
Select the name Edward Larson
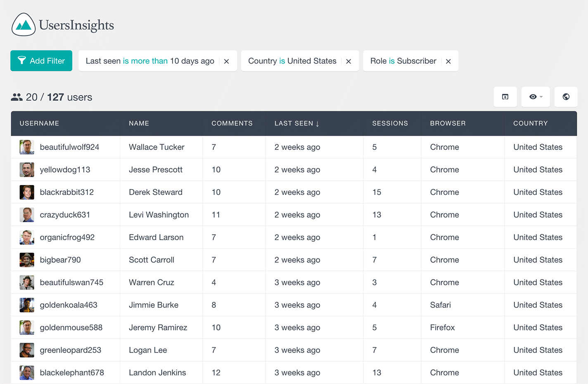(156, 237)
